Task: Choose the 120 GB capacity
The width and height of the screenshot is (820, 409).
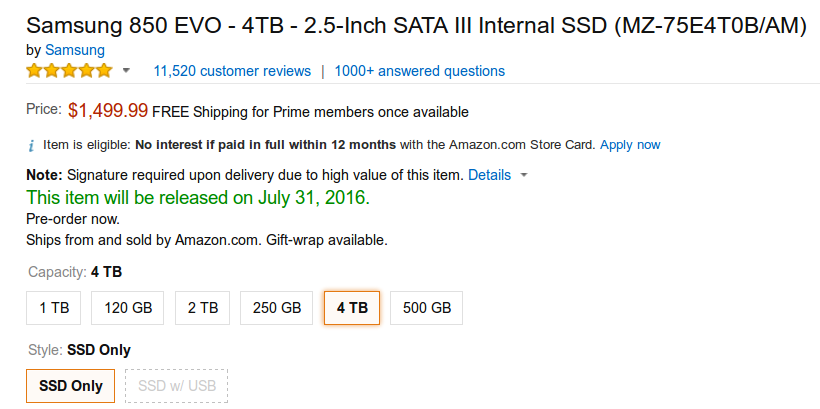Action: click(x=128, y=308)
